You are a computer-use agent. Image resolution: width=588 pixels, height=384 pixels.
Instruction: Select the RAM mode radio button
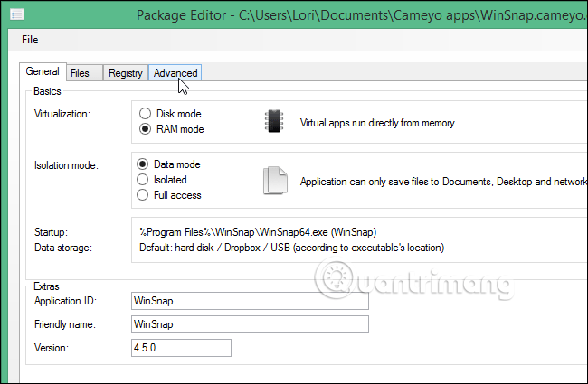(x=143, y=129)
